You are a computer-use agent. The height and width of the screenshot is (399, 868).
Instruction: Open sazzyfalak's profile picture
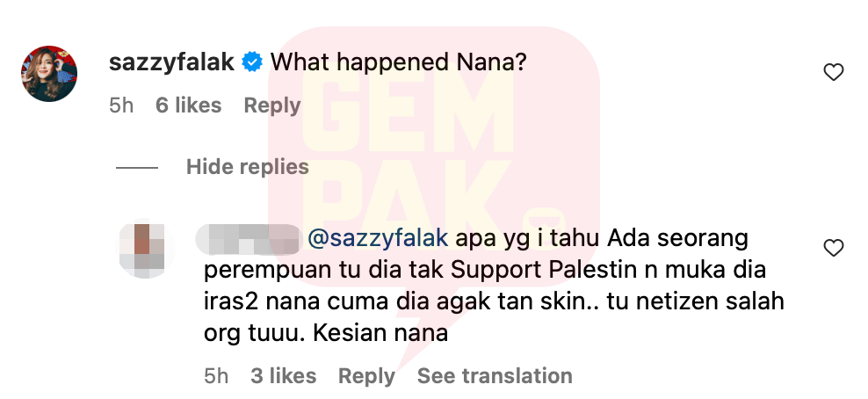(49, 73)
